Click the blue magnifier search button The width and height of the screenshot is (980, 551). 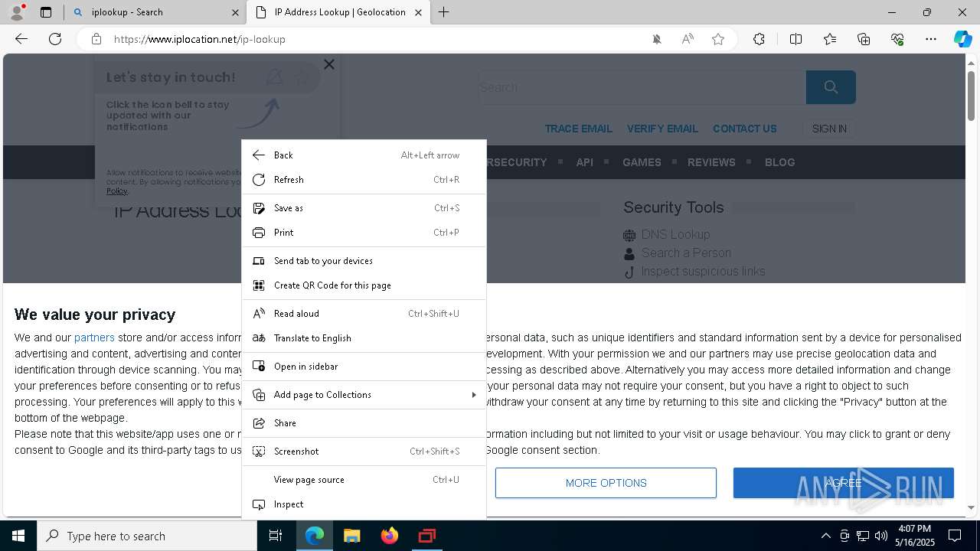pyautogui.click(x=831, y=87)
